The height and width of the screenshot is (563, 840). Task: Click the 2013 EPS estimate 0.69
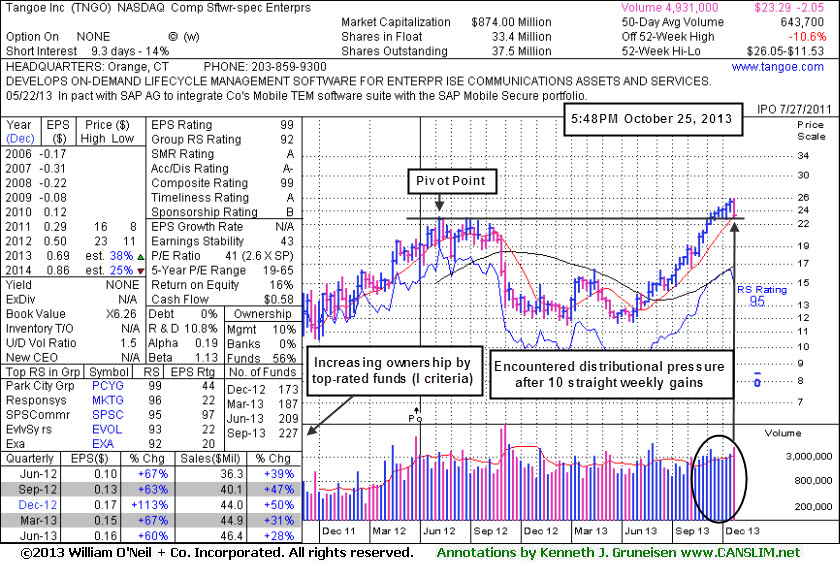[58, 256]
